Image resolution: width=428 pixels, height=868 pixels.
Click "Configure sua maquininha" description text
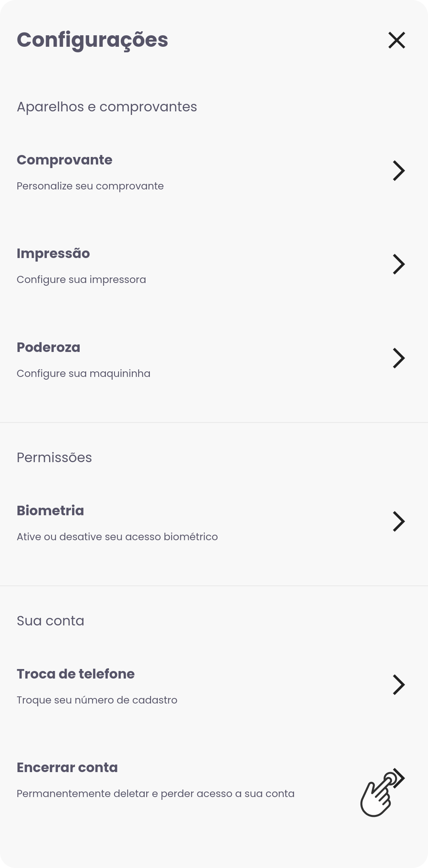click(x=83, y=374)
